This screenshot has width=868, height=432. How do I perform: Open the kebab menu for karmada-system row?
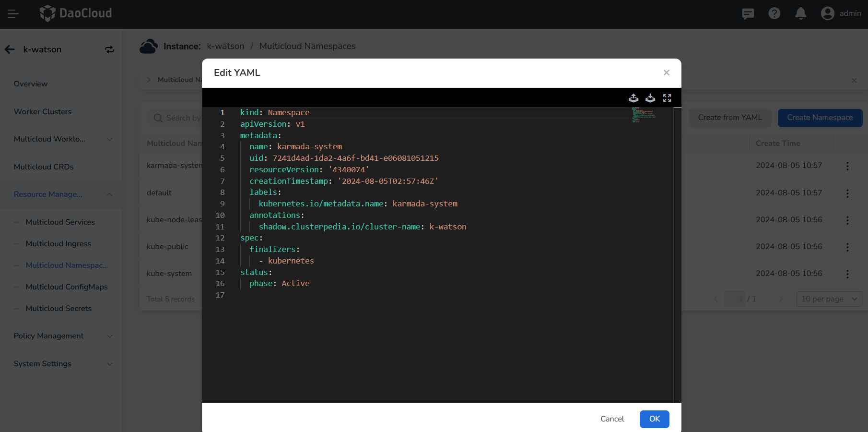click(x=847, y=166)
